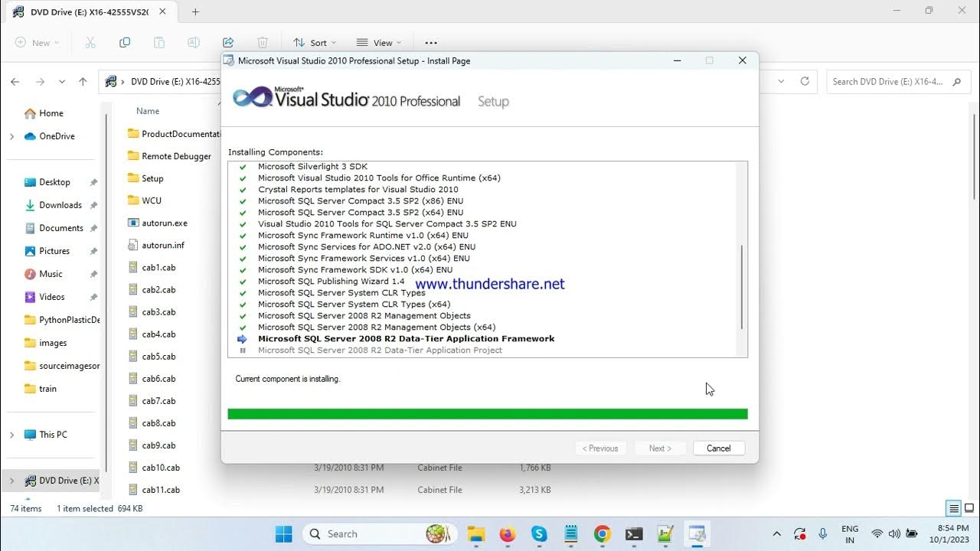Screen dimensions: 980x551
Task: Click the Cut scissors icon
Action: (90, 43)
